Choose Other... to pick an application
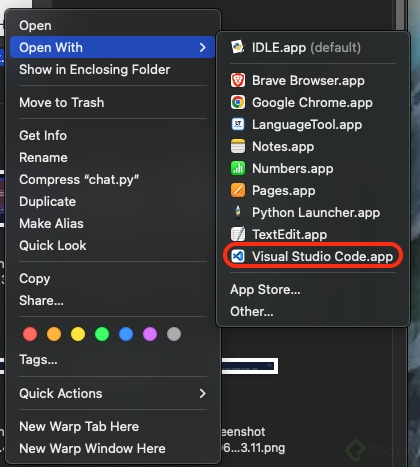Viewport: 420px width, 467px height. pyautogui.click(x=313, y=311)
